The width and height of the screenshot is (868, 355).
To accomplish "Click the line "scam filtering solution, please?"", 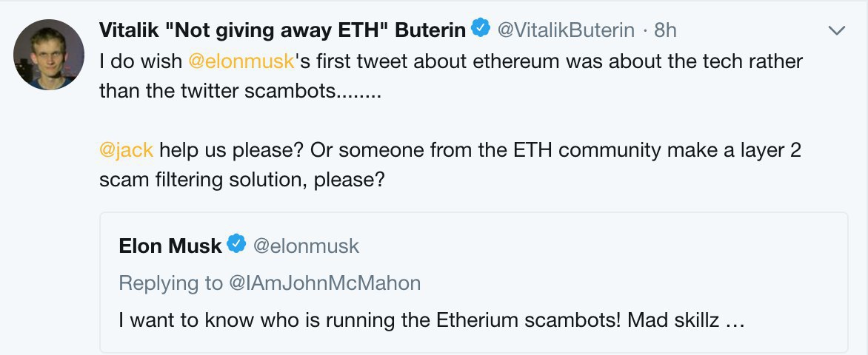I will pyautogui.click(x=241, y=180).
